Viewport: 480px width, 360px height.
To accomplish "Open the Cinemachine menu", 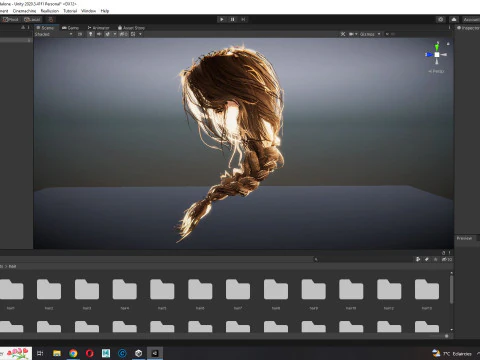I will (x=24, y=11).
